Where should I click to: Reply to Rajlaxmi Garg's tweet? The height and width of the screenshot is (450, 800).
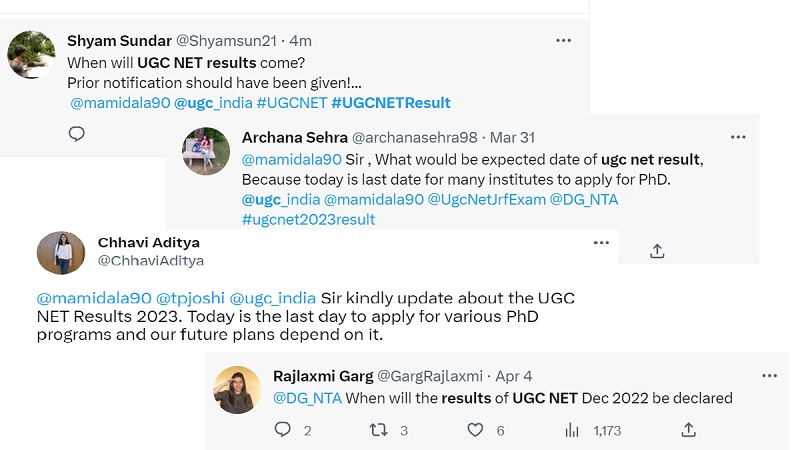pos(283,430)
